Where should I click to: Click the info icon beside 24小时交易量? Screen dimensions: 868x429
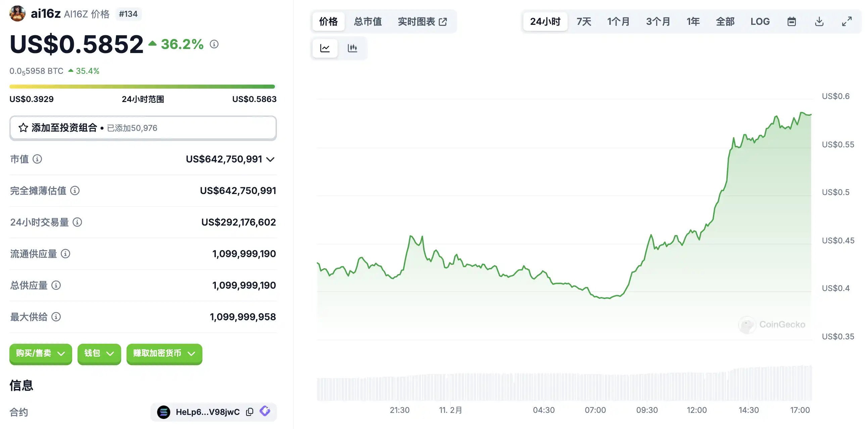click(78, 222)
